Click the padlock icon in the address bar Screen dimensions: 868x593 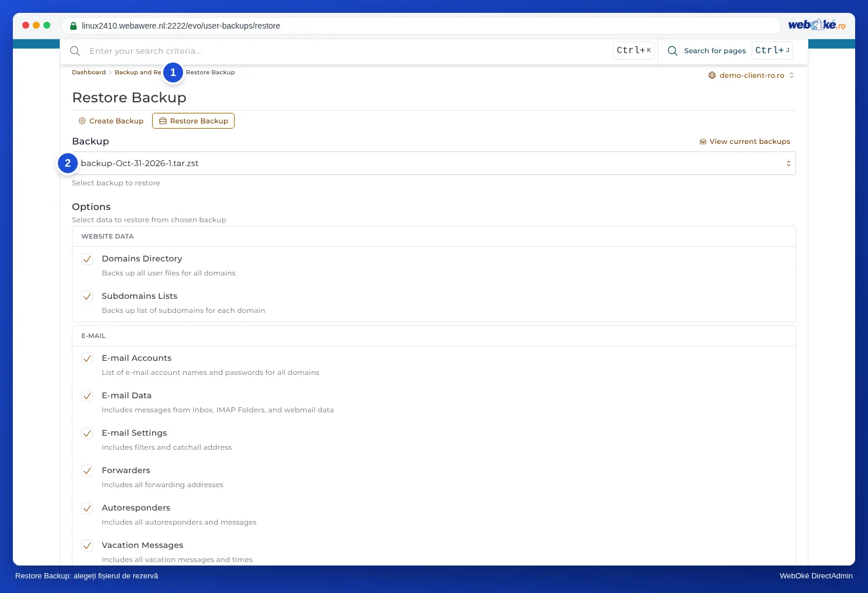(x=73, y=26)
